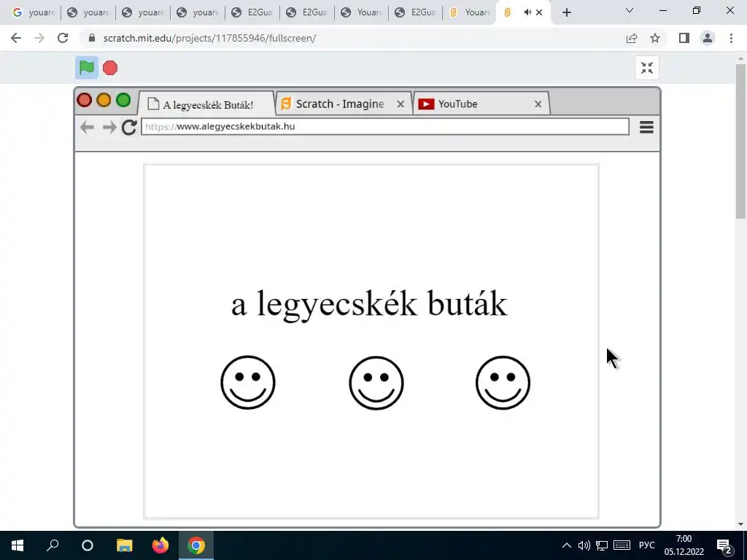
Task: Exit Scratch fullscreen mode
Action: coord(647,68)
